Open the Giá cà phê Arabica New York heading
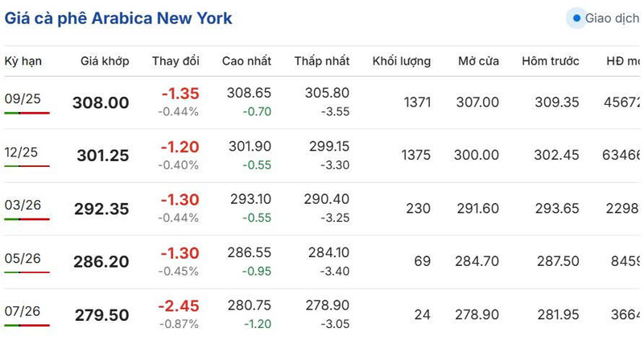 118,19
